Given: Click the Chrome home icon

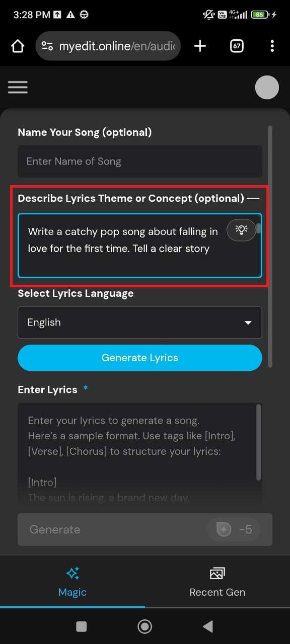Looking at the screenshot, I should 17,46.
